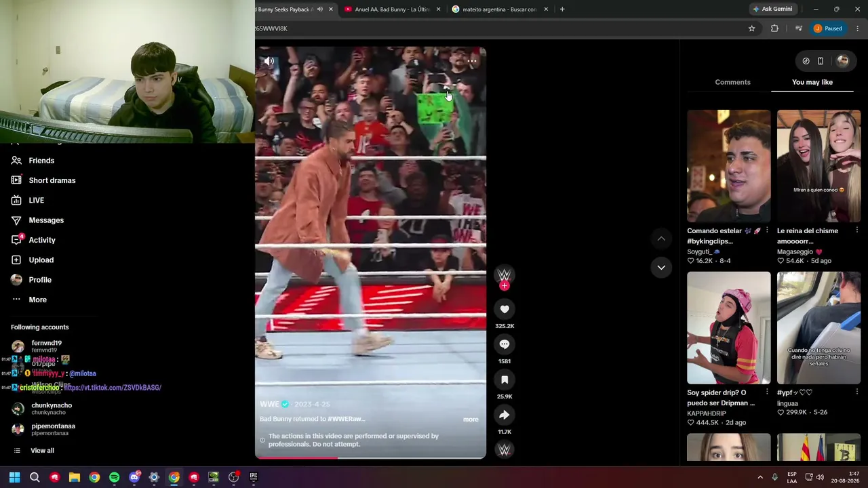Select the 'You may like' tab

(812, 82)
